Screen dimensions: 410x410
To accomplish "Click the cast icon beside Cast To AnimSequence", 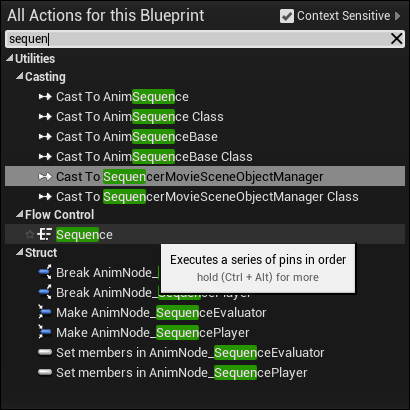I will [x=45, y=97].
